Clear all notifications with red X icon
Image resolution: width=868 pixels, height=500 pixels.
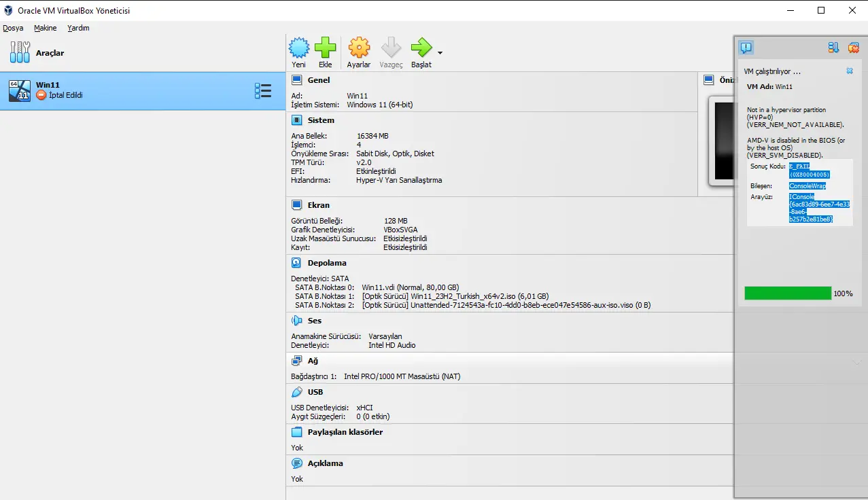tap(854, 48)
